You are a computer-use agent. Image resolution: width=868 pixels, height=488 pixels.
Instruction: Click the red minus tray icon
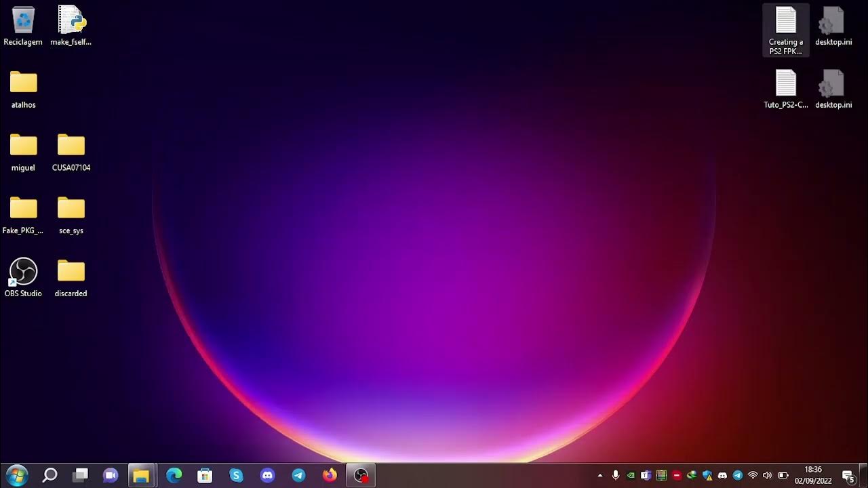(676, 476)
